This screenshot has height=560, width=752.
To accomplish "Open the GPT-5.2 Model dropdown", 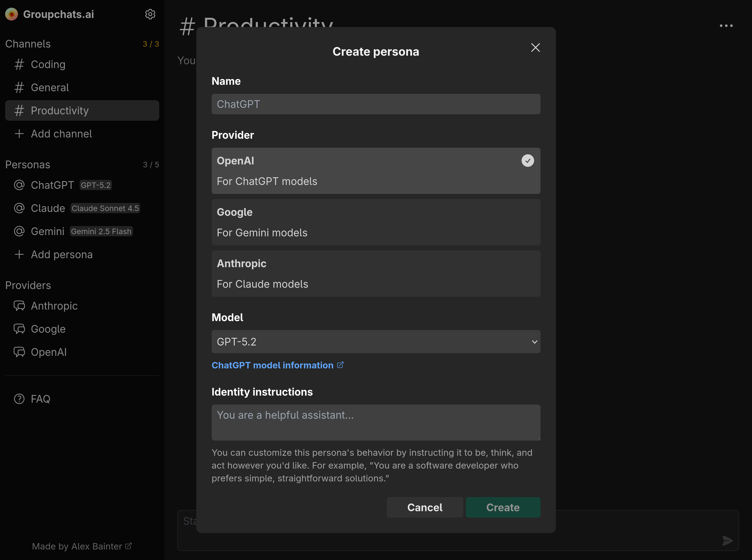I will [x=376, y=342].
